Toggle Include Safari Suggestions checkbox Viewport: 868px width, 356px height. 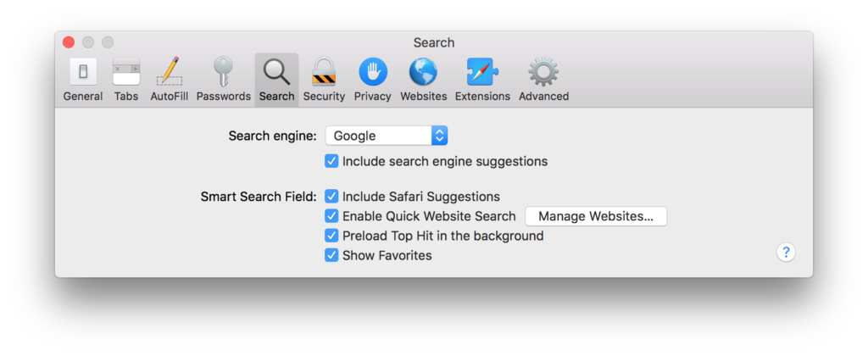tap(331, 197)
